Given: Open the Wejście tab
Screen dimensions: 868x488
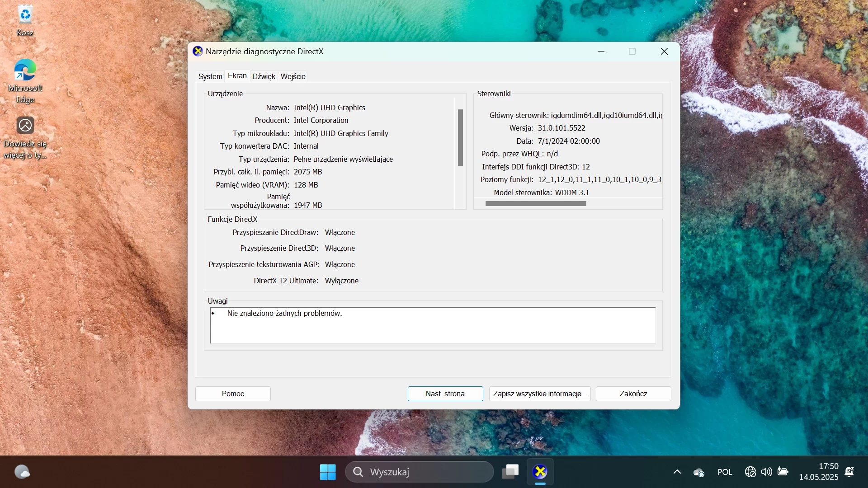Looking at the screenshot, I should (x=293, y=76).
